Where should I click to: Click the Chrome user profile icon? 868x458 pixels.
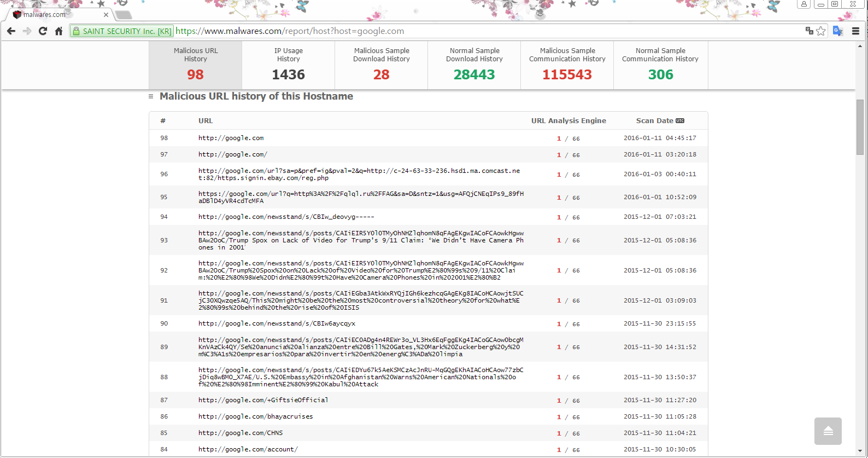(804, 4)
